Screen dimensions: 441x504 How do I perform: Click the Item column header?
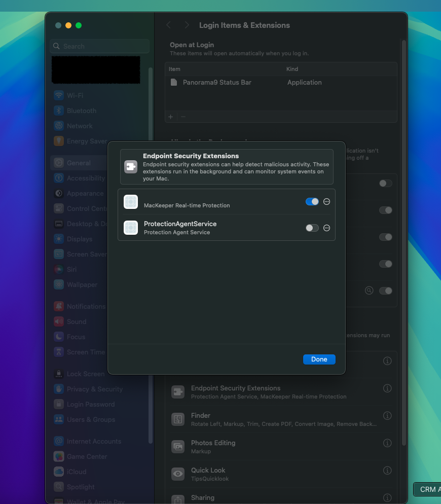[x=174, y=69]
